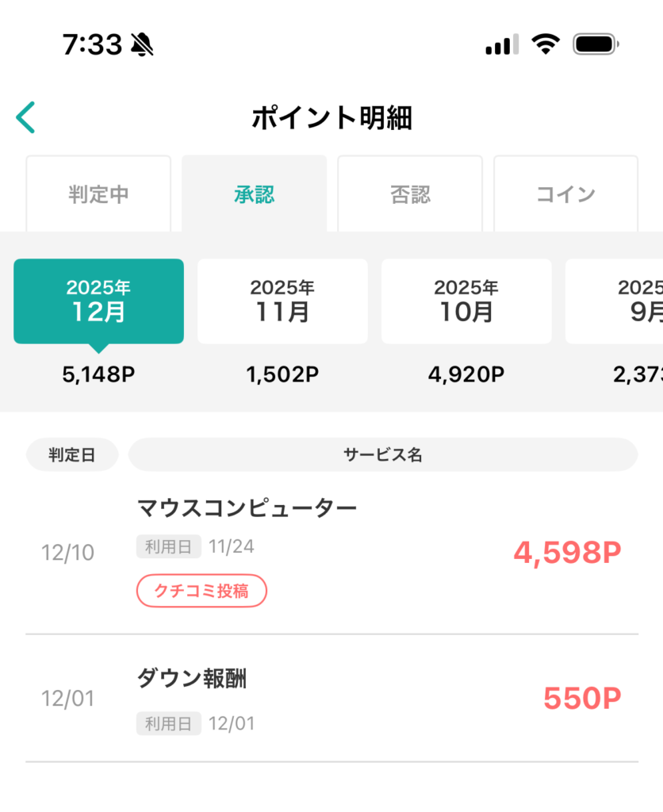Tap the cellular signal bars icon
This screenshot has width=663, height=812.
(x=501, y=45)
